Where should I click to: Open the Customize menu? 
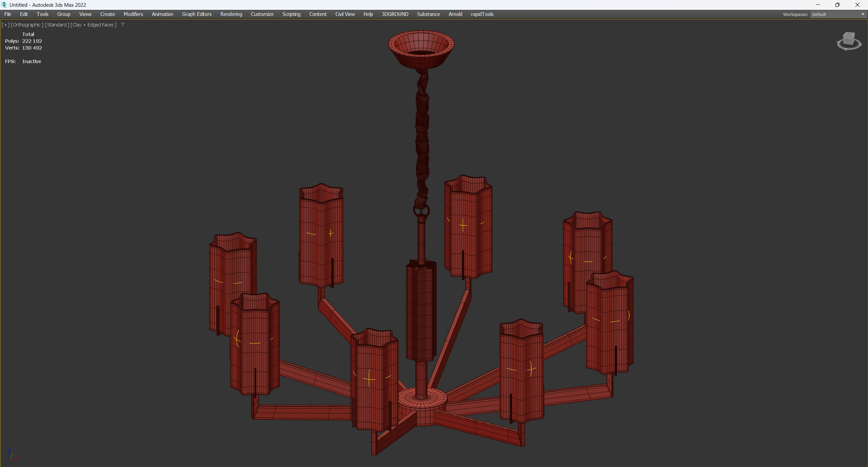[262, 14]
